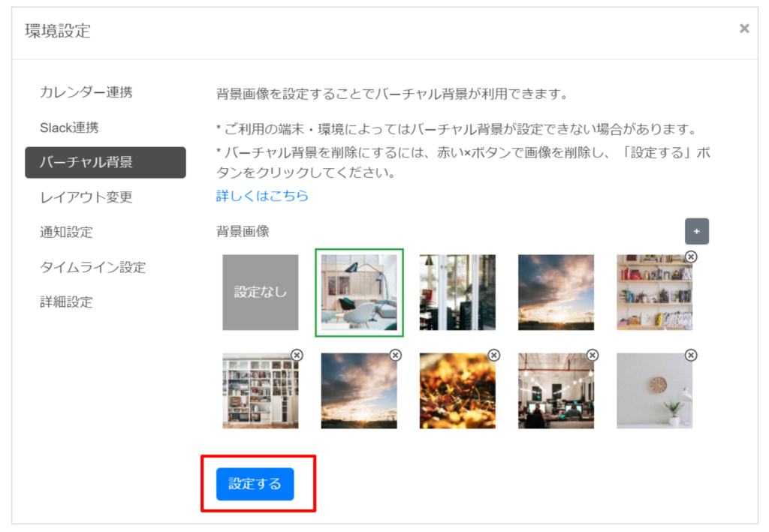Switch to タイムライン設定

pos(92,267)
